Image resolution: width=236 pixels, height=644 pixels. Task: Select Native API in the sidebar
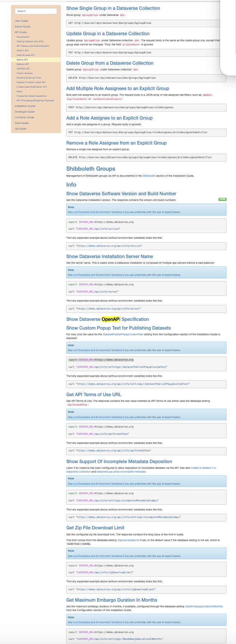point(22,60)
